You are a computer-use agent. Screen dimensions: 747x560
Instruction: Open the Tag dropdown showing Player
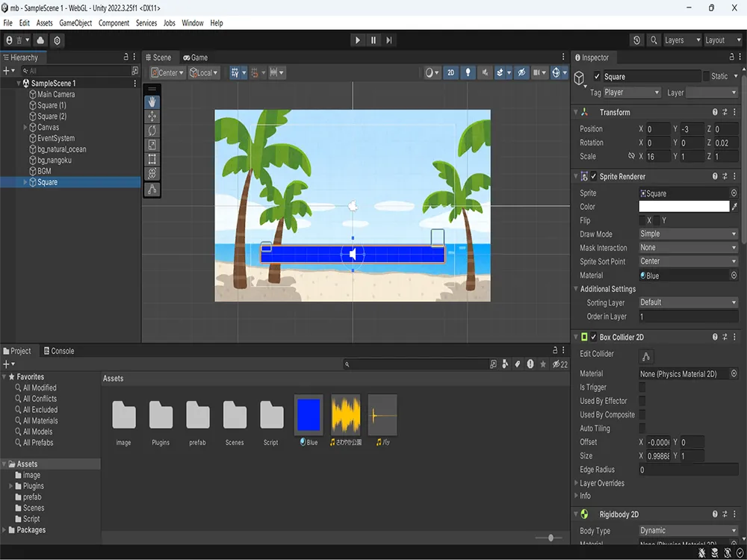[x=632, y=93]
